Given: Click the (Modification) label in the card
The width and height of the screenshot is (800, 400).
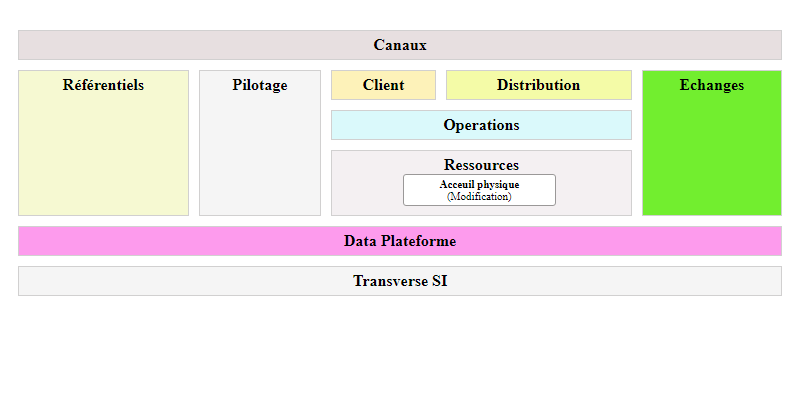Looking at the screenshot, I should tap(479, 197).
